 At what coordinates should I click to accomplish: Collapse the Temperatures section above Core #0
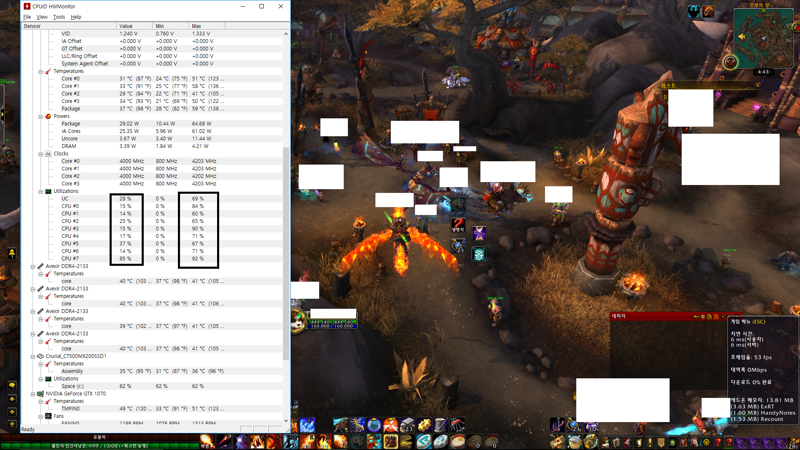[41, 71]
